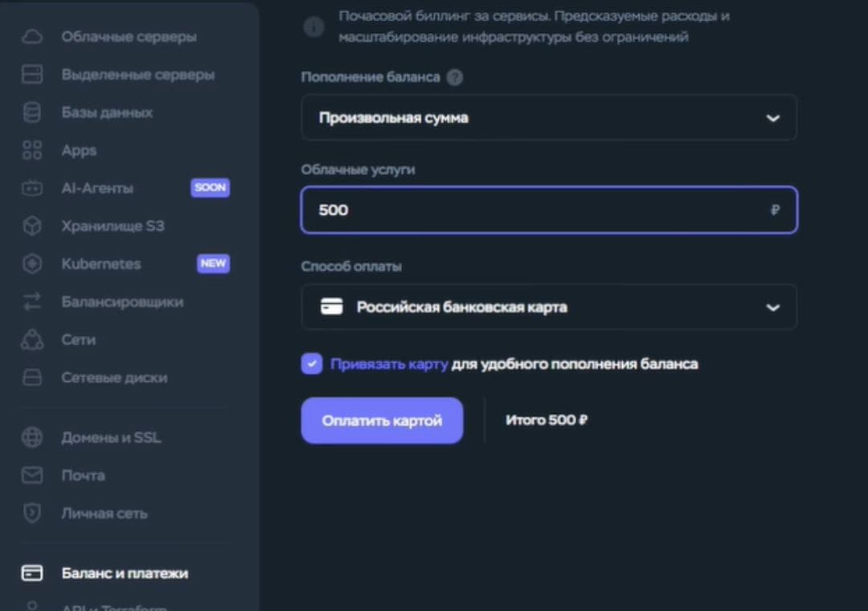Select Личная сеть sidebar item

[104, 513]
